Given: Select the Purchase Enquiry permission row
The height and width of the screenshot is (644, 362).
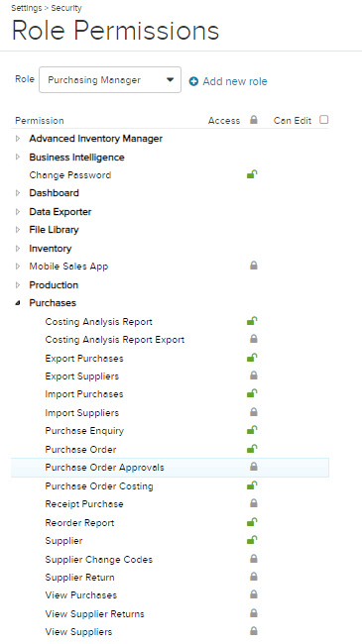Looking at the screenshot, I should [170, 431].
